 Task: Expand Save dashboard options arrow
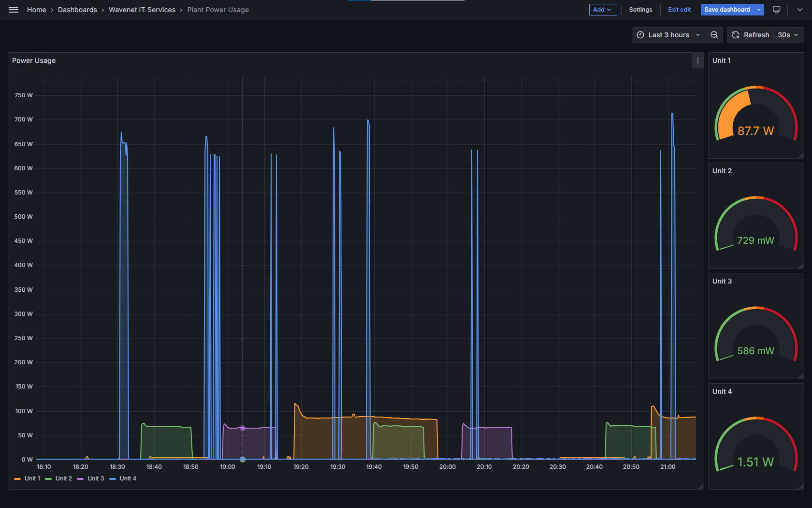click(759, 10)
